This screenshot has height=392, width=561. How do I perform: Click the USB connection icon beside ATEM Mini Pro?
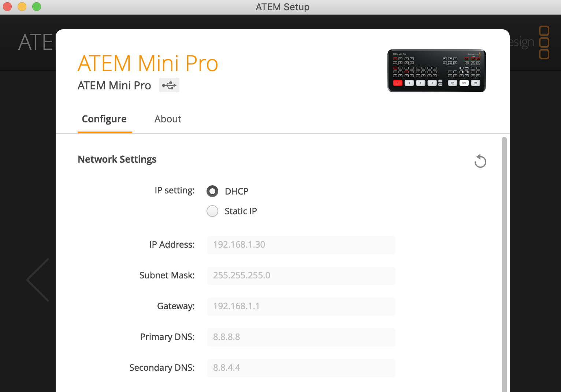[x=169, y=85]
